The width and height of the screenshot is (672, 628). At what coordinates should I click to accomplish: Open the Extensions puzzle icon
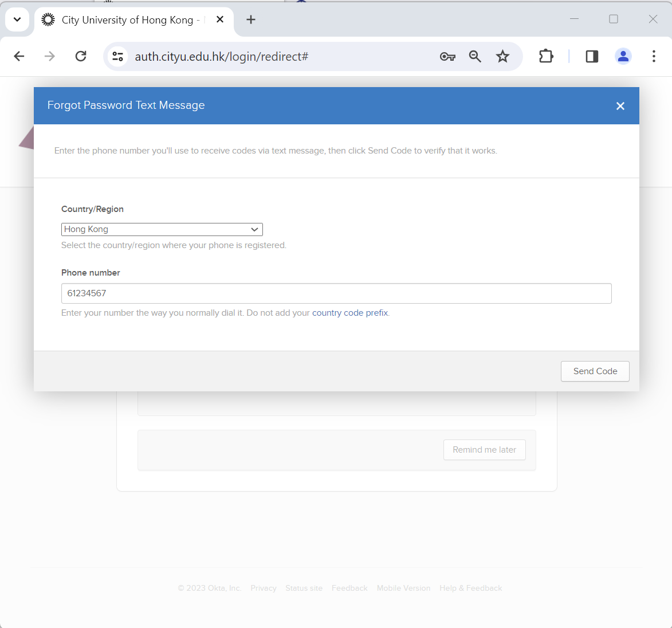coord(546,56)
